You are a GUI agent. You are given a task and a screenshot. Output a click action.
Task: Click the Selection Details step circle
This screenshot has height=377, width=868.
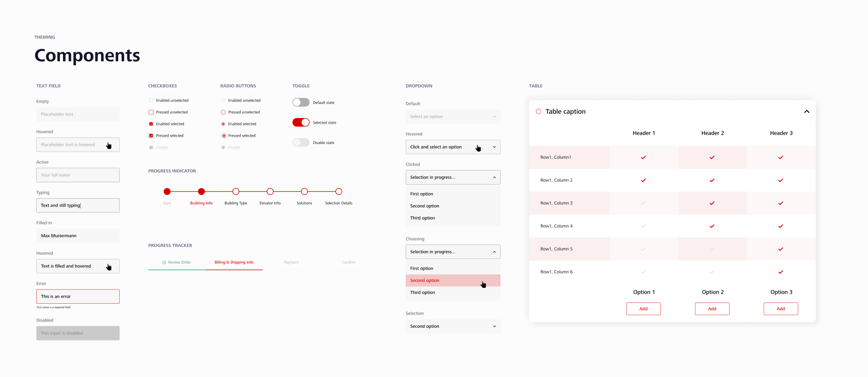pyautogui.click(x=339, y=191)
